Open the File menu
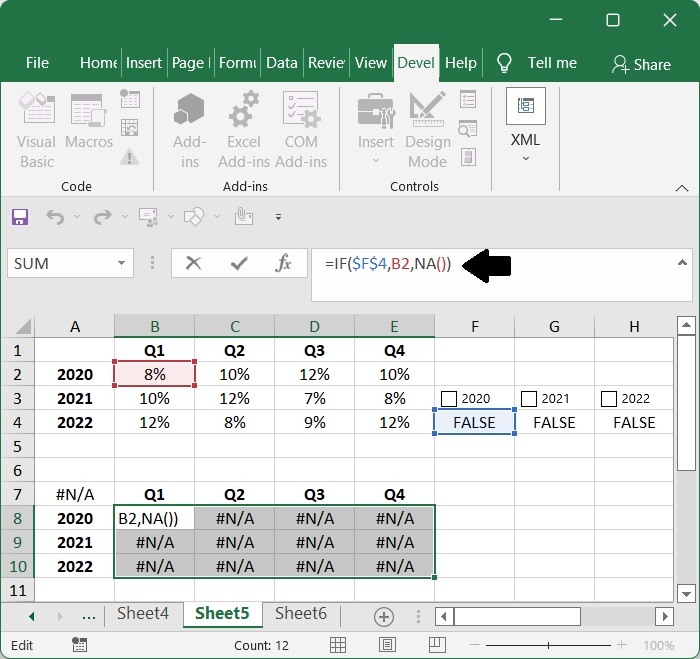The image size is (700, 659). coord(37,63)
